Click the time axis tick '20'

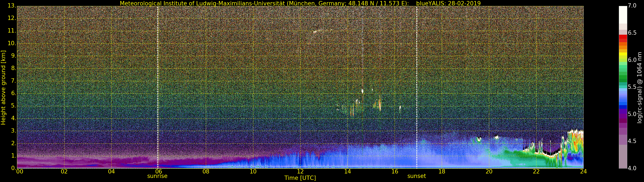click(489, 172)
